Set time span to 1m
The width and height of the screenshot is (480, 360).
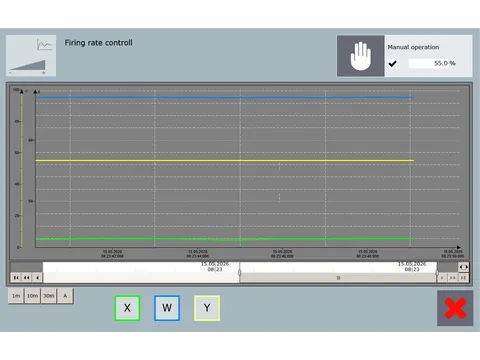coord(16,296)
